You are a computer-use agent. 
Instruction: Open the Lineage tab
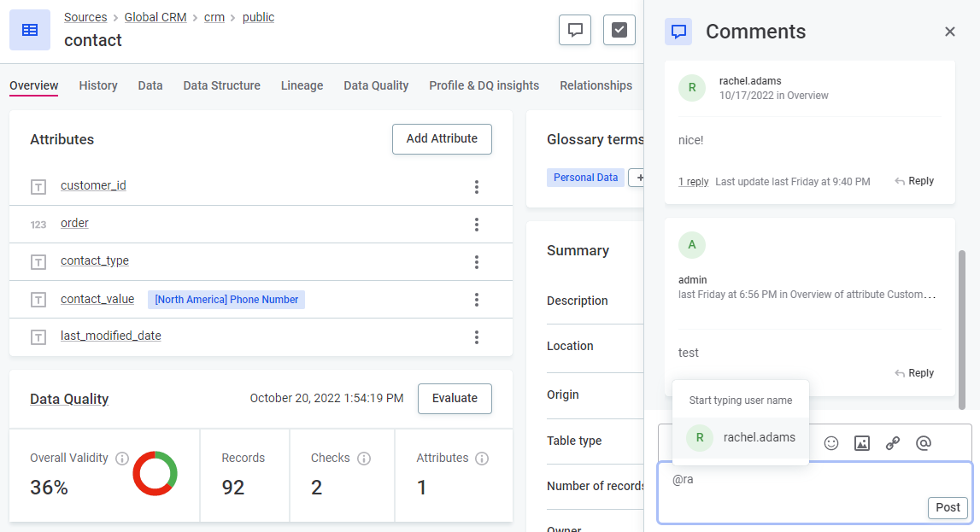pos(302,85)
